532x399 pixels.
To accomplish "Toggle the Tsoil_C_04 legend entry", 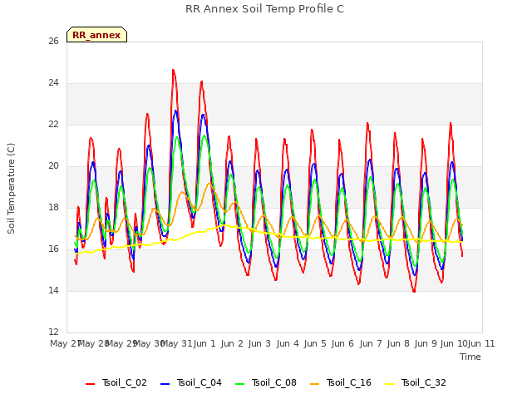I will pyautogui.click(x=191, y=383).
